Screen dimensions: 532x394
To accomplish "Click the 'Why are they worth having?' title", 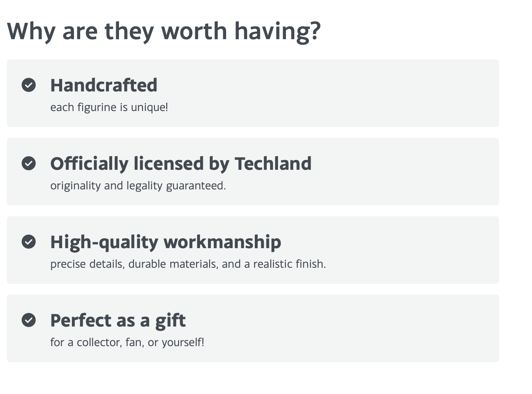I will point(164,32).
